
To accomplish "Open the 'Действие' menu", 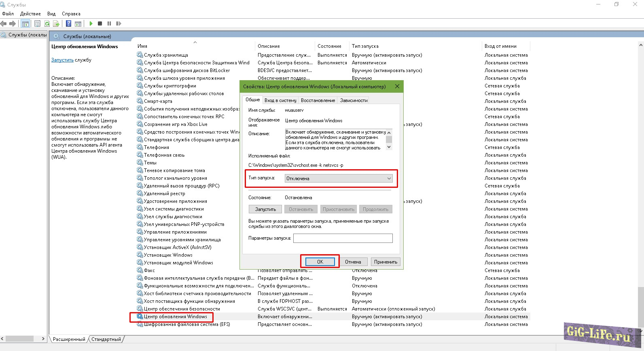I will (x=30, y=14).
